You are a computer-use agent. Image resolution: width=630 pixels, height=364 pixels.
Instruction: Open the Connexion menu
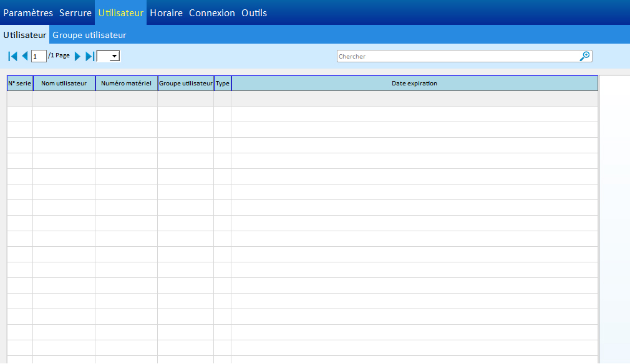coord(212,12)
